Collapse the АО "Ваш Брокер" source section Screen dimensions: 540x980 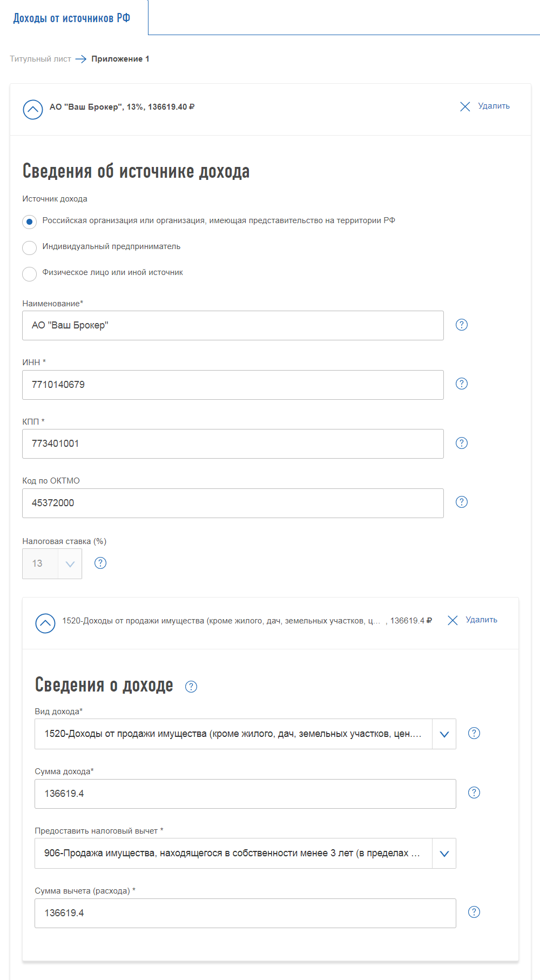coord(33,109)
